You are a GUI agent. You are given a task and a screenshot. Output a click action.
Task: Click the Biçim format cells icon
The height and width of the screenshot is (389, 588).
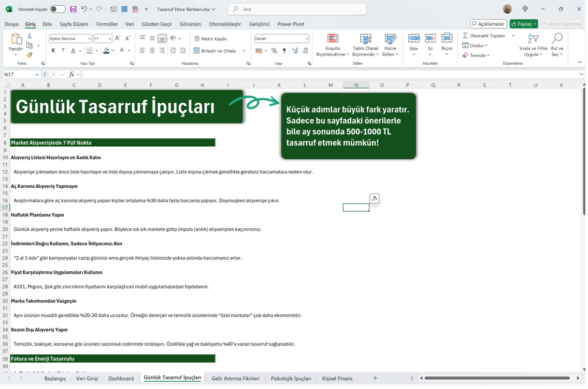pos(447,38)
